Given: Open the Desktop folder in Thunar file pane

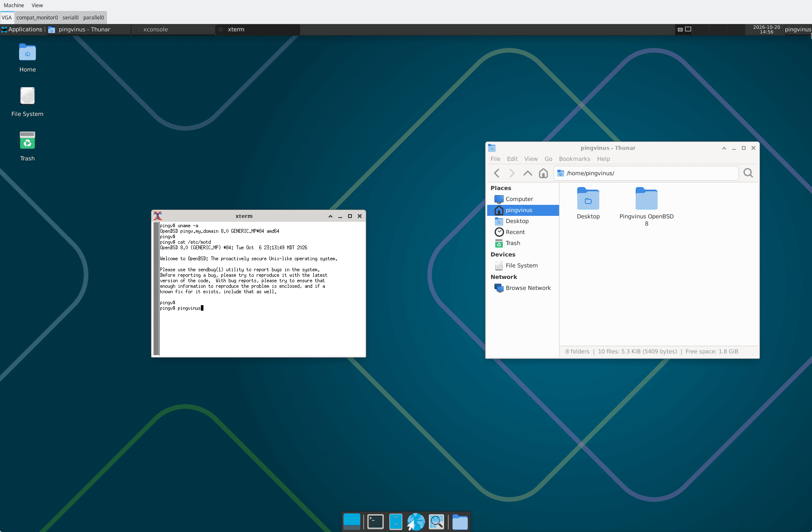Looking at the screenshot, I should pos(588,204).
